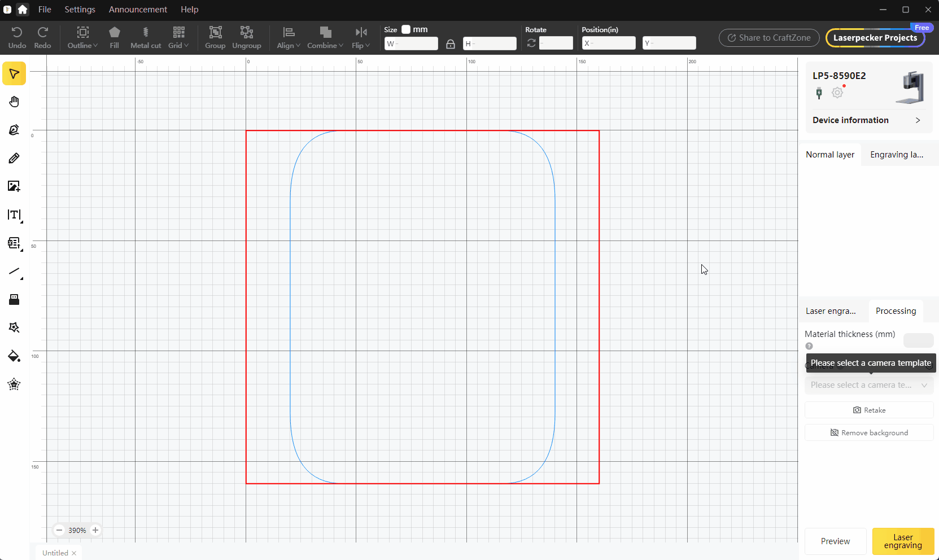The image size is (939, 560).
Task: Go to the home screen icon
Action: tap(23, 10)
